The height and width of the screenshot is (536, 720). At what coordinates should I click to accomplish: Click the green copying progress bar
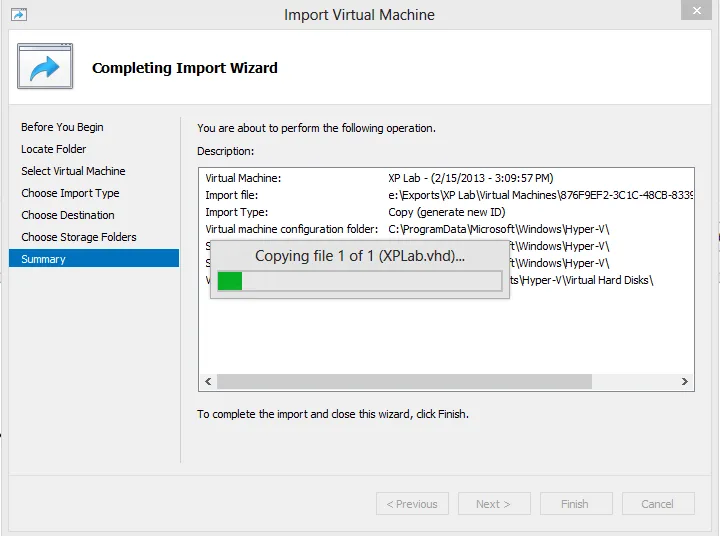[x=360, y=281]
